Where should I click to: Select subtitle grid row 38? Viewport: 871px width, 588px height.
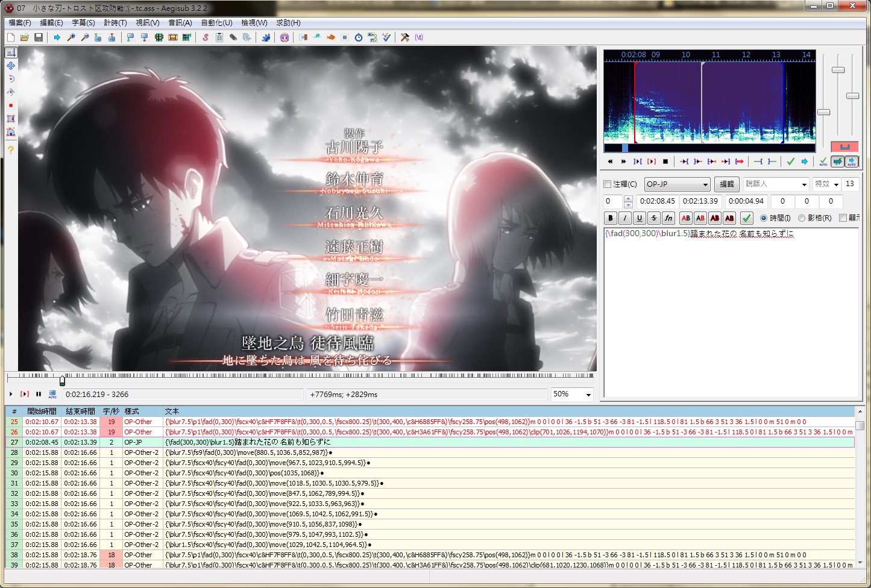point(430,555)
